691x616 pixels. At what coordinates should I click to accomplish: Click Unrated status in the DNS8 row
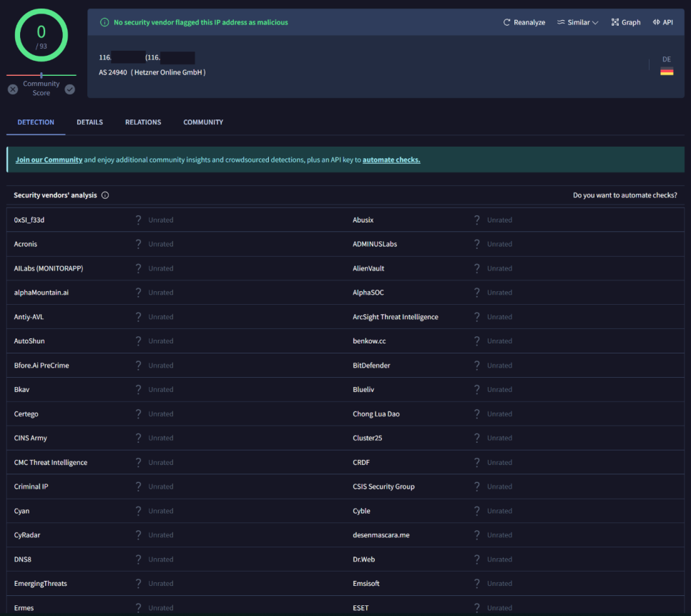[161, 559]
